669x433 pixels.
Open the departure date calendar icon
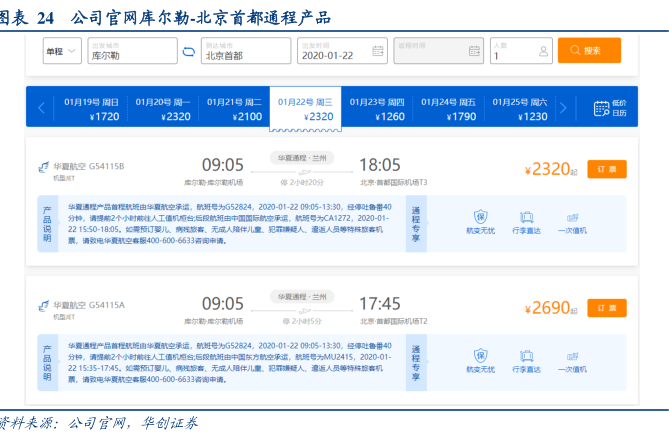point(378,51)
